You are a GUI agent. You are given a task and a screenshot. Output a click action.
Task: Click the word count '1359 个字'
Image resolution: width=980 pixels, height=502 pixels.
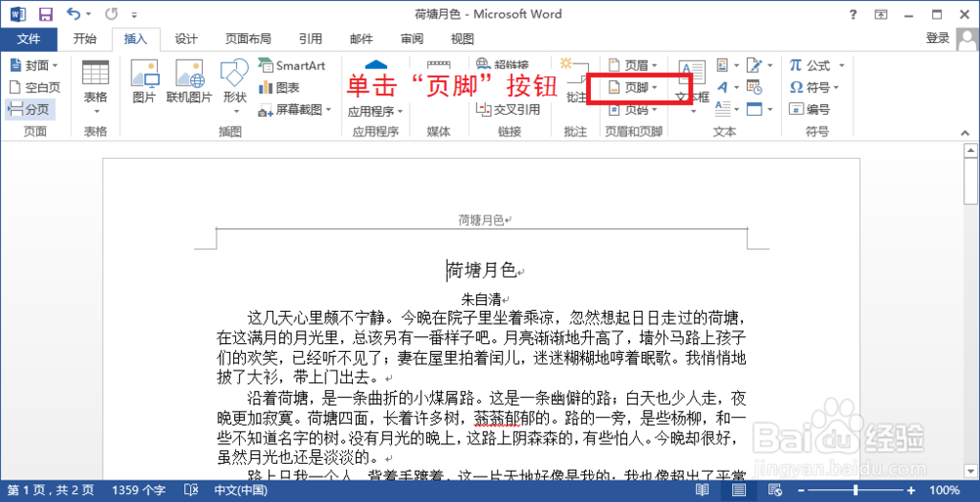[139, 490]
